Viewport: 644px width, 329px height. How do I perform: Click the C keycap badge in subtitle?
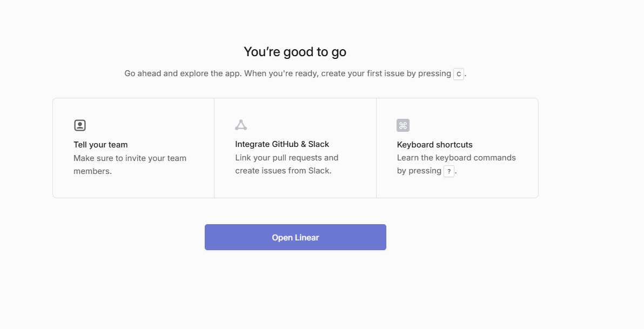coord(459,73)
